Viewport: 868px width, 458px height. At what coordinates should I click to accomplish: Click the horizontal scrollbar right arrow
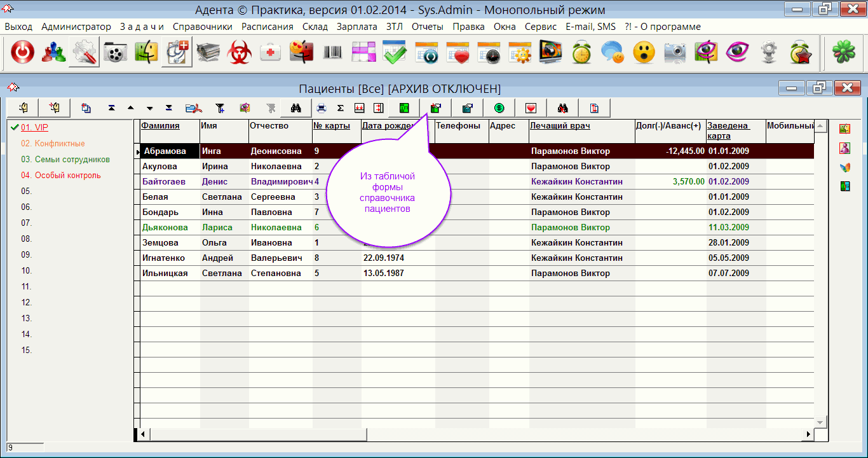coord(808,434)
